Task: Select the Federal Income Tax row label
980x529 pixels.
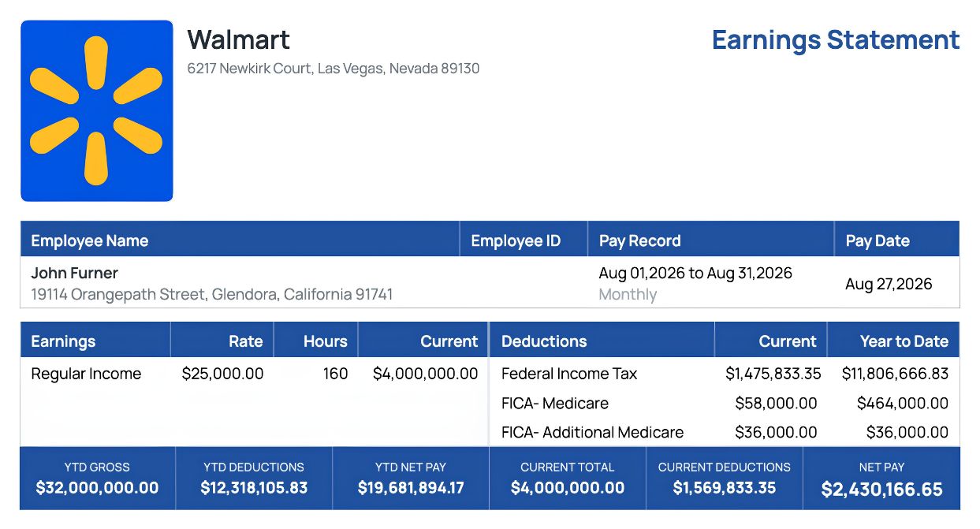Action: pos(569,374)
